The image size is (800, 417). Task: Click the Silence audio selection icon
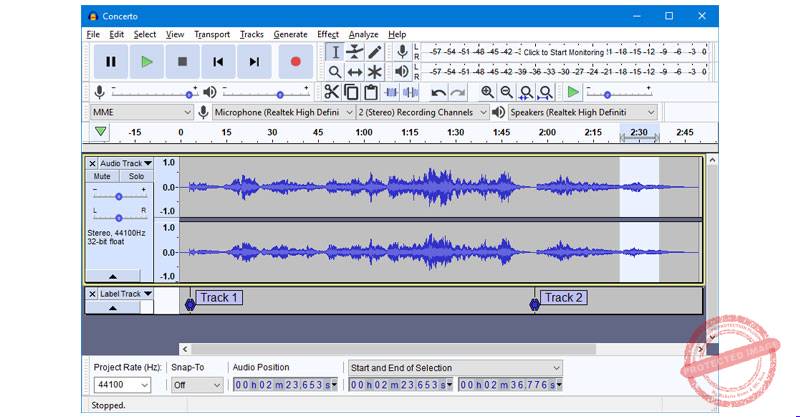point(410,92)
